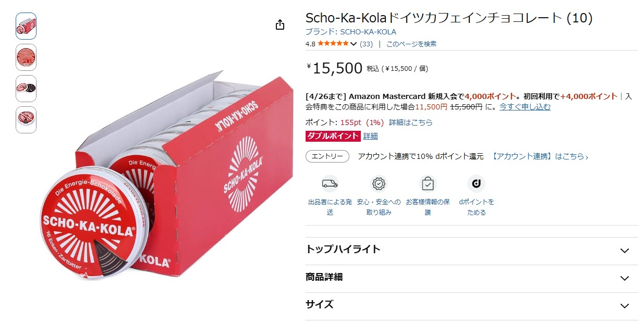Click 今すぐ申し込む Mastercard link

pyautogui.click(x=525, y=107)
